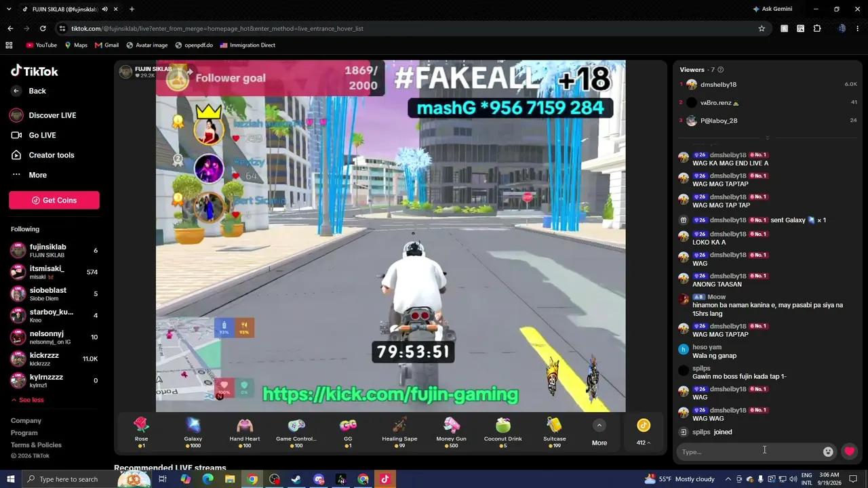The width and height of the screenshot is (868, 488).
Task: Open Terms & Policies link
Action: [x=36, y=445]
